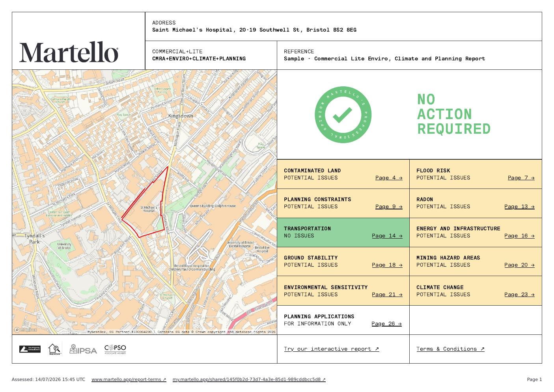Click the mapbox logo on map

point(25,330)
